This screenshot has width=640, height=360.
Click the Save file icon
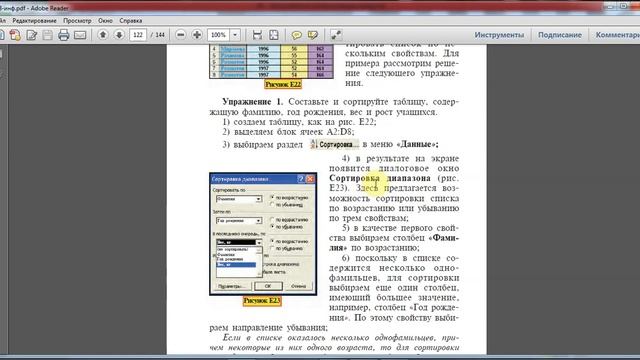[x=47, y=35]
